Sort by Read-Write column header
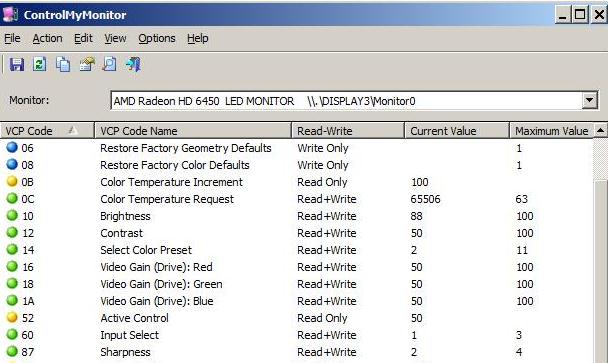Viewport: 608px width, 363px height. coord(348,131)
